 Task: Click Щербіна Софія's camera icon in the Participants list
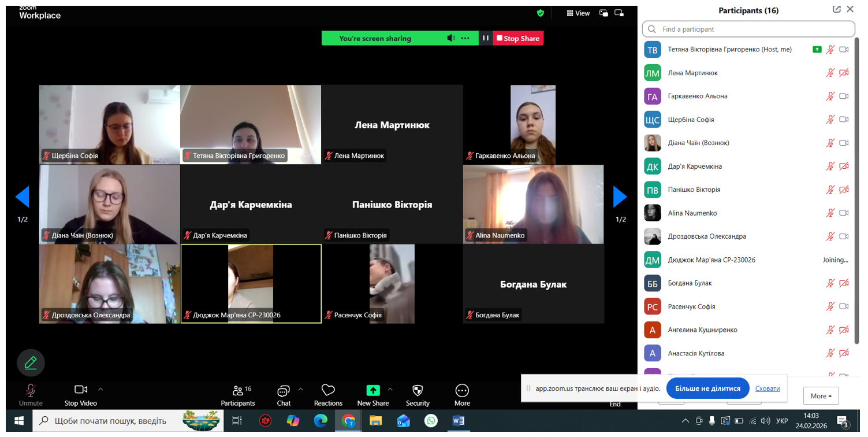[x=844, y=120]
